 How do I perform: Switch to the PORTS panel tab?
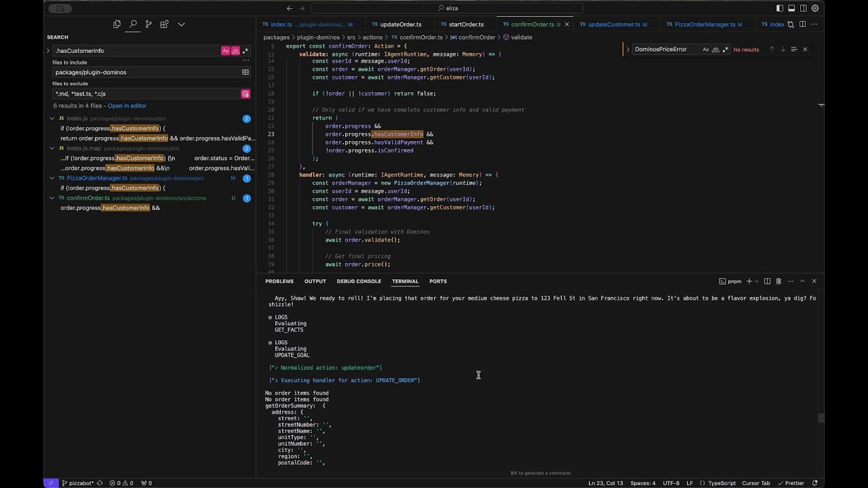(438, 281)
